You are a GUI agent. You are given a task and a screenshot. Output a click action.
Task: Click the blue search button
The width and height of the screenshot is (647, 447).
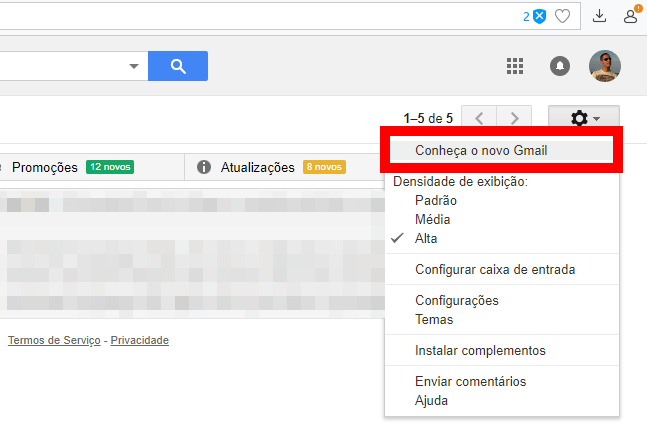178,66
